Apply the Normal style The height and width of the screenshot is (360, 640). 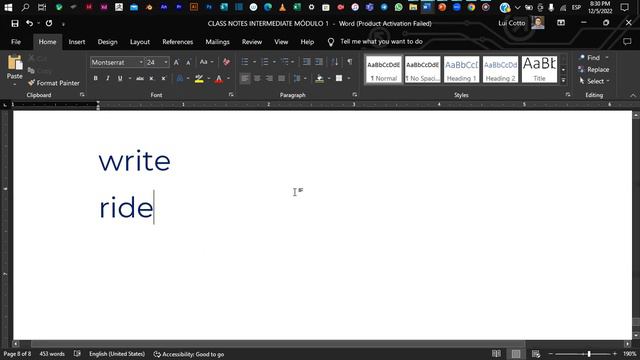coord(383,69)
